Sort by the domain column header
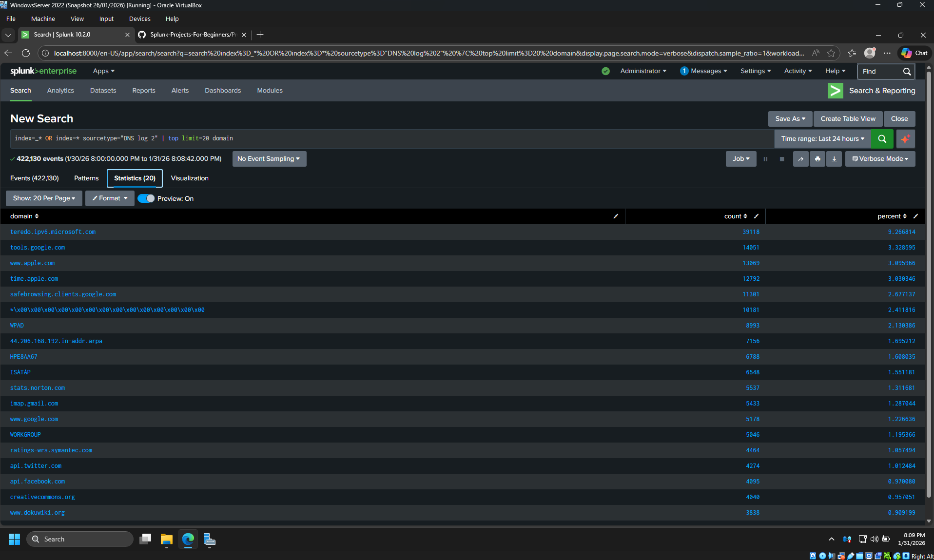Screen dimensions: 934x560 click(x=24, y=216)
